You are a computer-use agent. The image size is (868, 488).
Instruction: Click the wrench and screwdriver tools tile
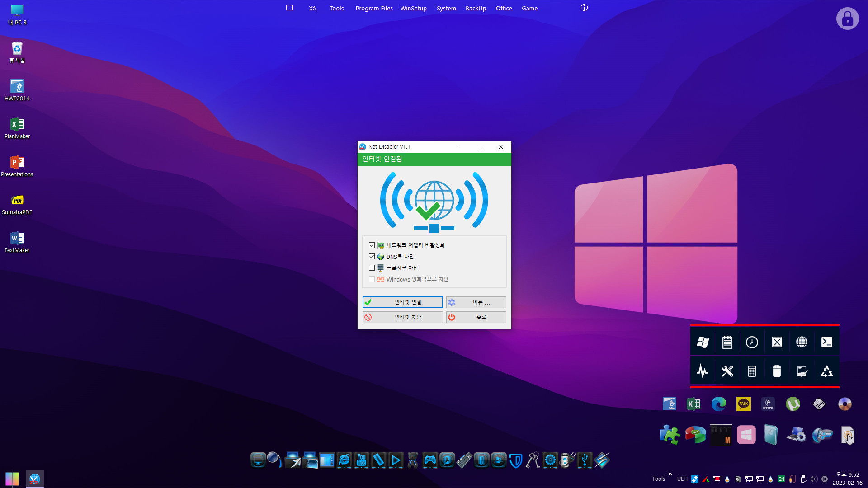(x=727, y=371)
